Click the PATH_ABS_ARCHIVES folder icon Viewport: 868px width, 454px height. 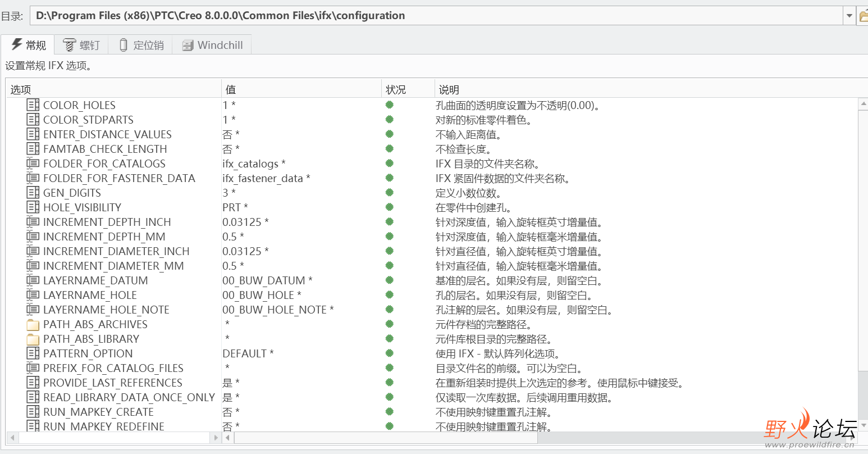[x=33, y=324]
